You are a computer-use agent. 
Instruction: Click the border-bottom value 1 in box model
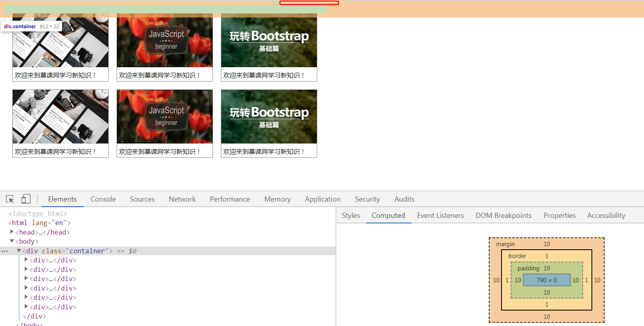point(547,305)
